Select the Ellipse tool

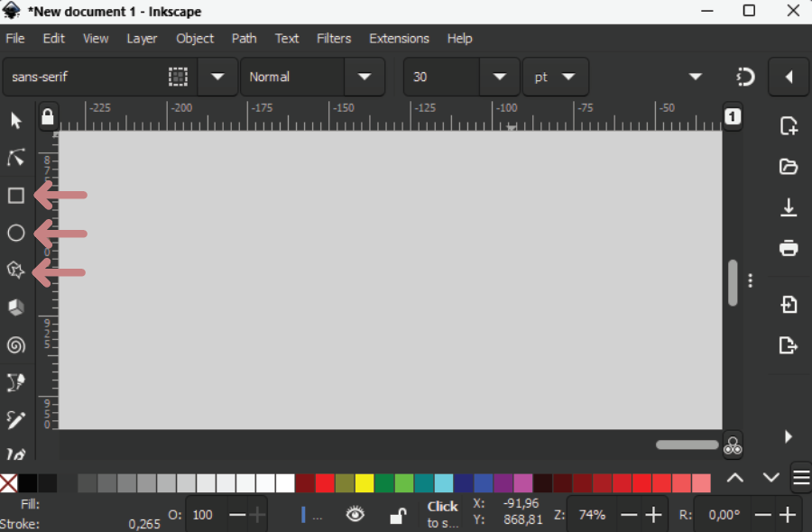click(16, 234)
